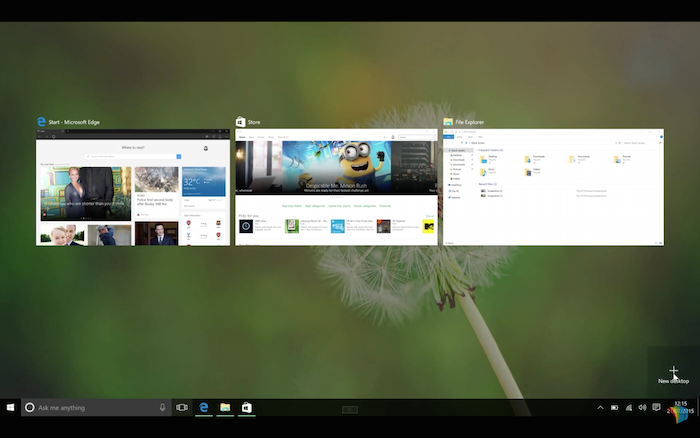Click Edge logo beside Start - Microsoft Edge title
The height and width of the screenshot is (438, 700).
point(41,122)
